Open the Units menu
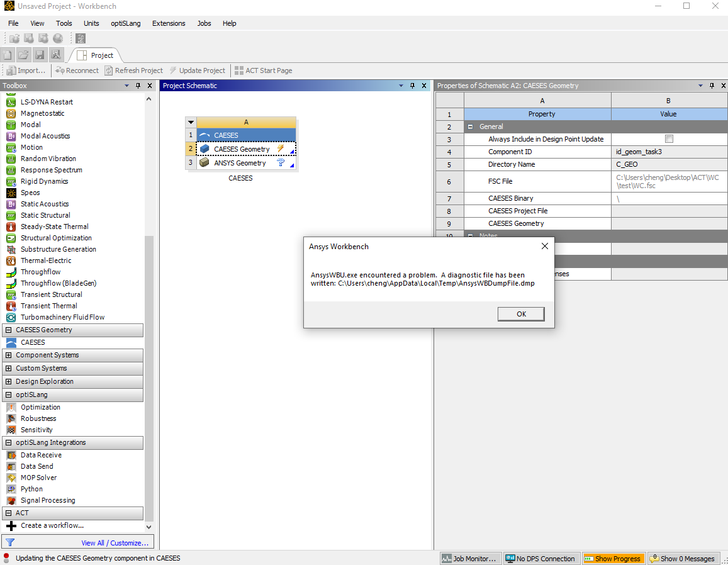This screenshot has height=565, width=728. point(91,23)
